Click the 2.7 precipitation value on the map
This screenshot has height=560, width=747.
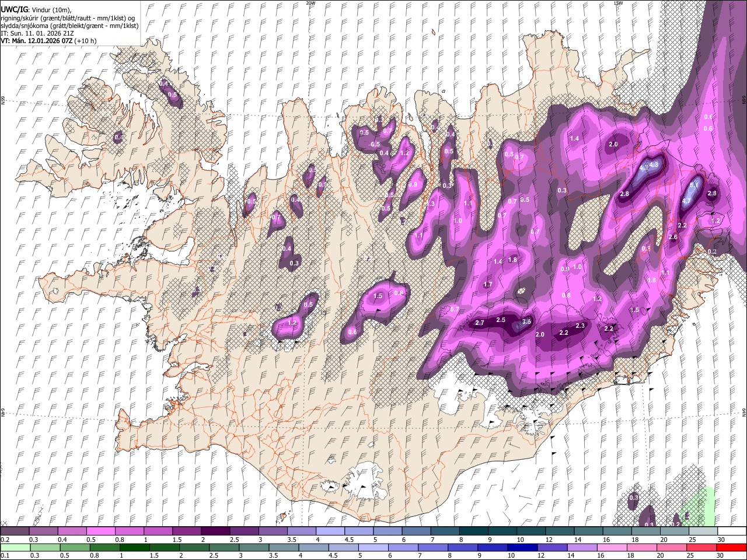point(480,323)
